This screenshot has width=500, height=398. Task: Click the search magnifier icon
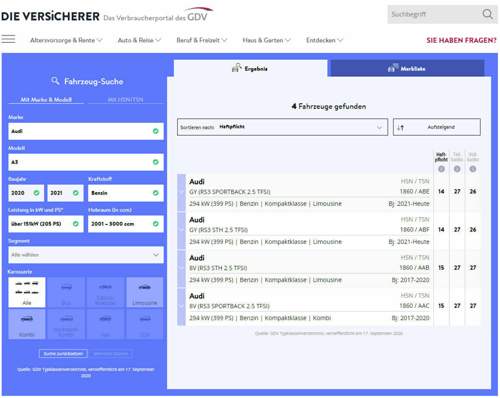(487, 14)
